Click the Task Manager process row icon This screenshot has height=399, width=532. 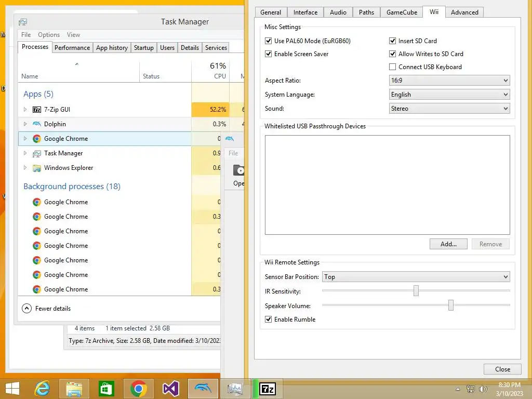(37, 153)
